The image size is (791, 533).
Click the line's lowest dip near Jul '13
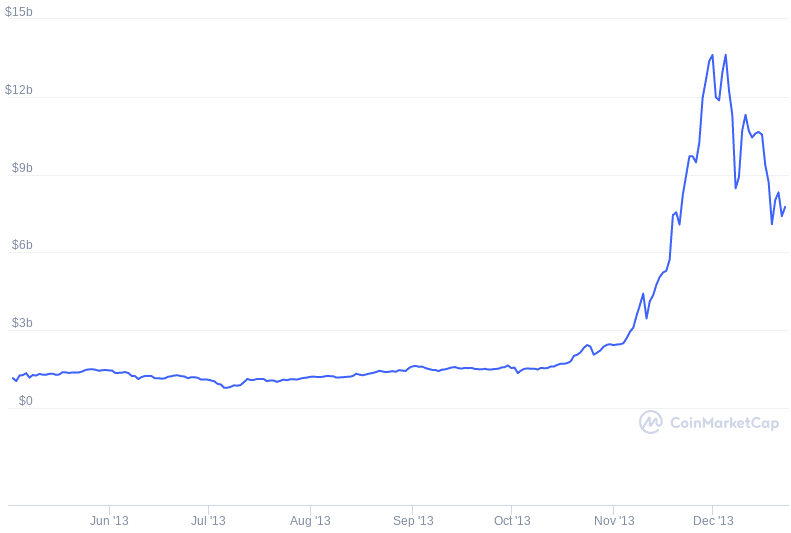(226, 387)
